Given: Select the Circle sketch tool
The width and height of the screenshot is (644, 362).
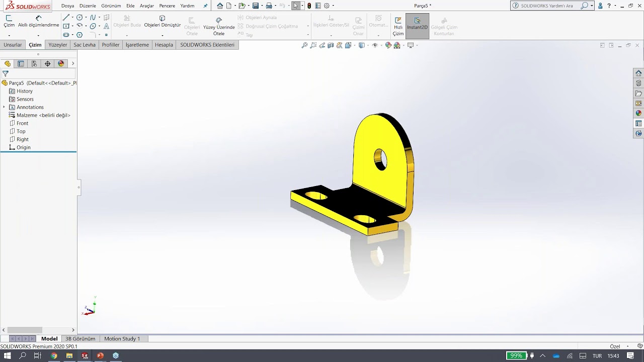Looking at the screenshot, I should click(79, 17).
